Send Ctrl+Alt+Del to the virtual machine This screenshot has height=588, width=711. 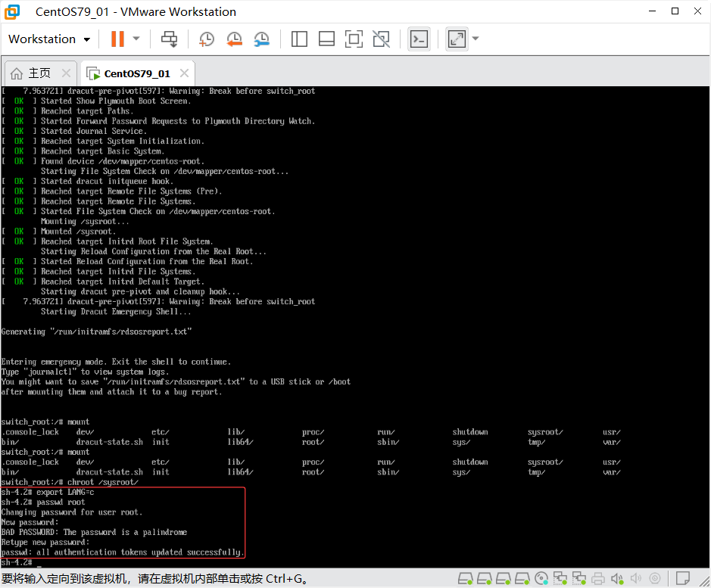point(170,39)
